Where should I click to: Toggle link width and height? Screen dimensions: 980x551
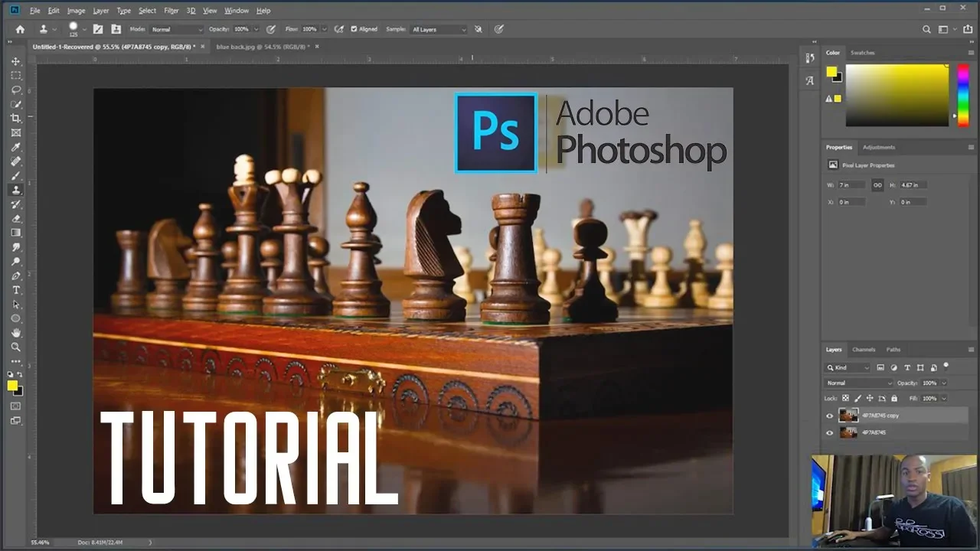point(877,184)
